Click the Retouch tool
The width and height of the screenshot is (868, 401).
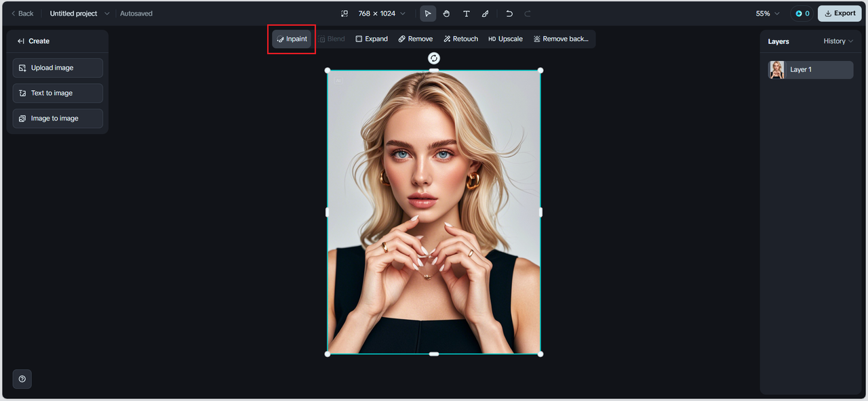(460, 39)
